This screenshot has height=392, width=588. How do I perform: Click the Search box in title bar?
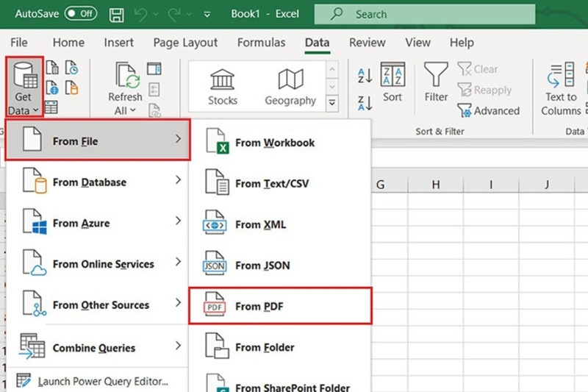[425, 14]
